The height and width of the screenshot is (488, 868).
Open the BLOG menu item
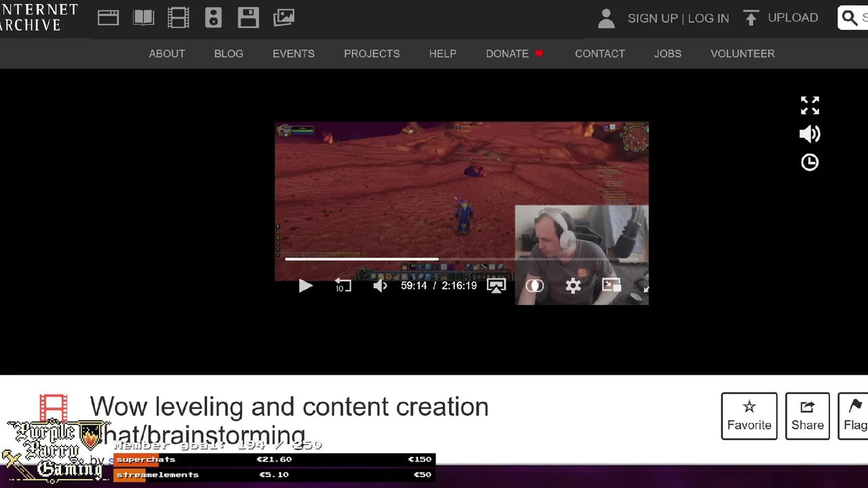click(229, 54)
